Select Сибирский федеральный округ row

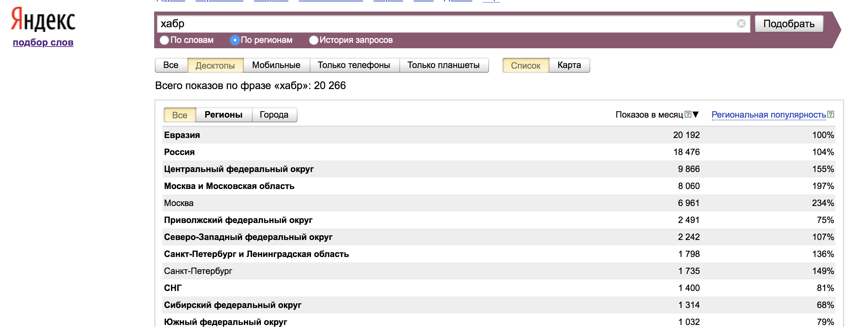coord(499,305)
